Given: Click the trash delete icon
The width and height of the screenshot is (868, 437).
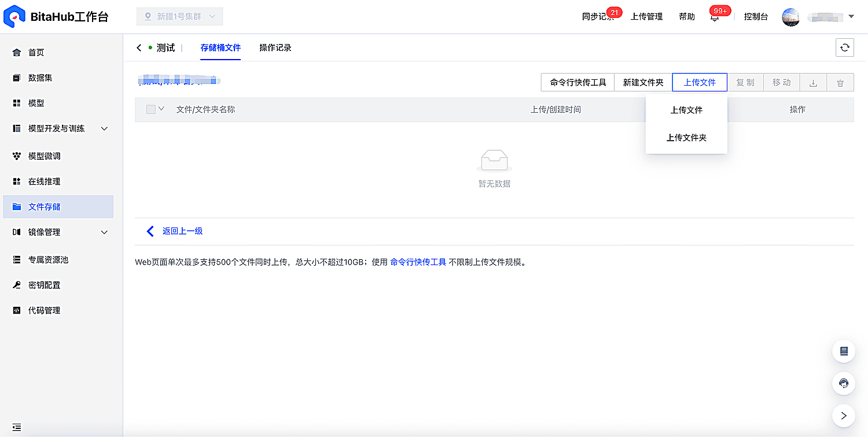Looking at the screenshot, I should (840, 83).
